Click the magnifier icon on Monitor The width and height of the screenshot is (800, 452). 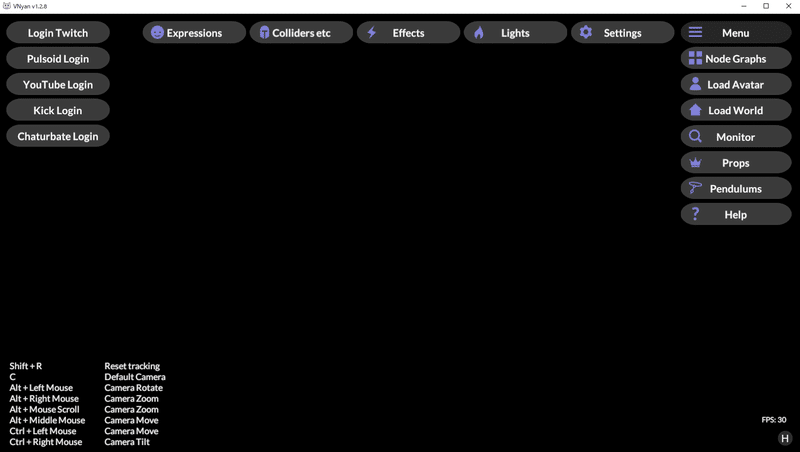click(x=695, y=136)
